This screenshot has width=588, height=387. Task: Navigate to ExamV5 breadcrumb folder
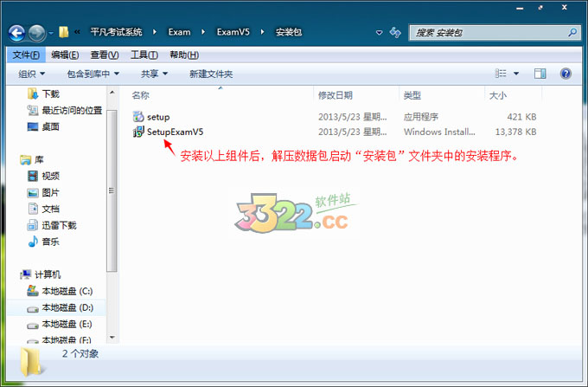tap(233, 32)
